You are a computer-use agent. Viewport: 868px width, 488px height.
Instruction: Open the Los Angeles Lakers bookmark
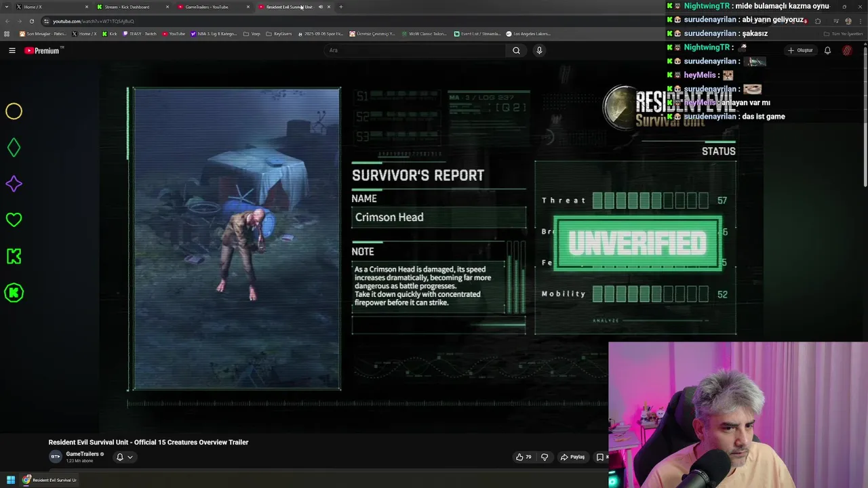coord(529,34)
